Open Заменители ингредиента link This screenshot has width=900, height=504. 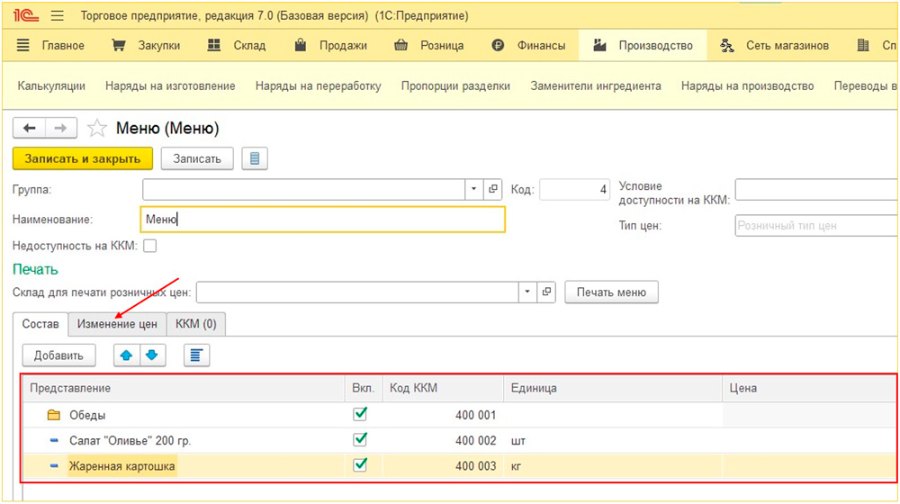tap(595, 86)
